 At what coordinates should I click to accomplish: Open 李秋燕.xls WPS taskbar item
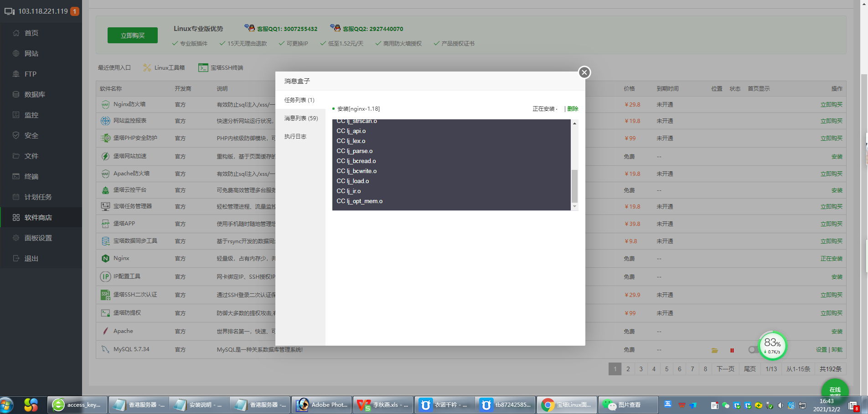pyautogui.click(x=383, y=404)
